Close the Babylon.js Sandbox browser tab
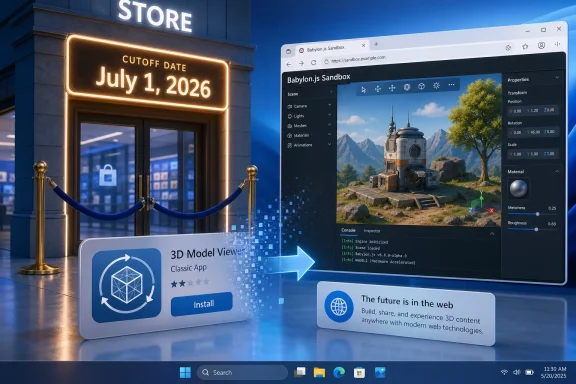This screenshot has width=576, height=384. [363, 46]
